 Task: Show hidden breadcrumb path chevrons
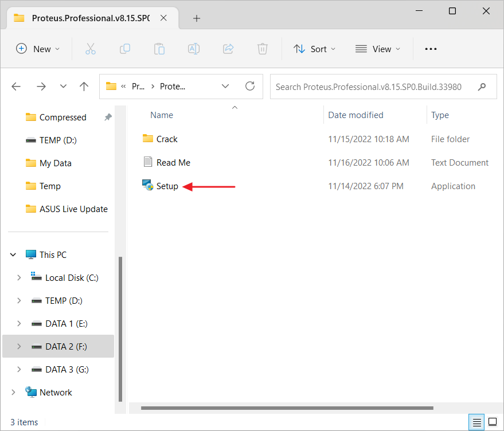(123, 87)
